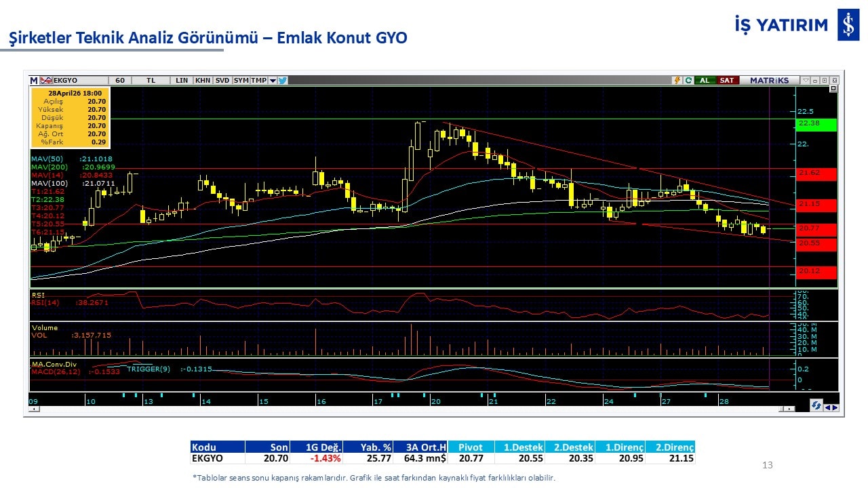Click the green 22.38 price level marker
868x488 pixels.
(x=816, y=124)
